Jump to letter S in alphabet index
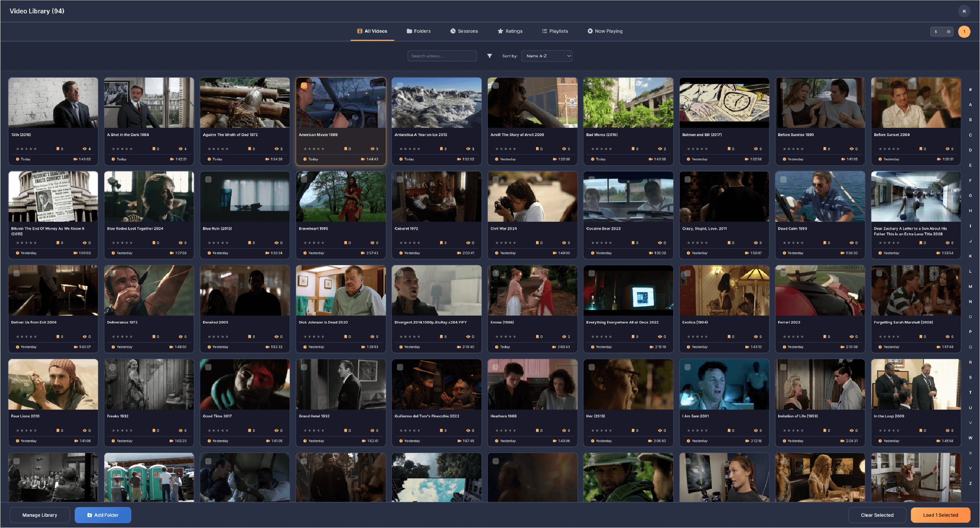The height and width of the screenshot is (528, 980). tap(970, 377)
